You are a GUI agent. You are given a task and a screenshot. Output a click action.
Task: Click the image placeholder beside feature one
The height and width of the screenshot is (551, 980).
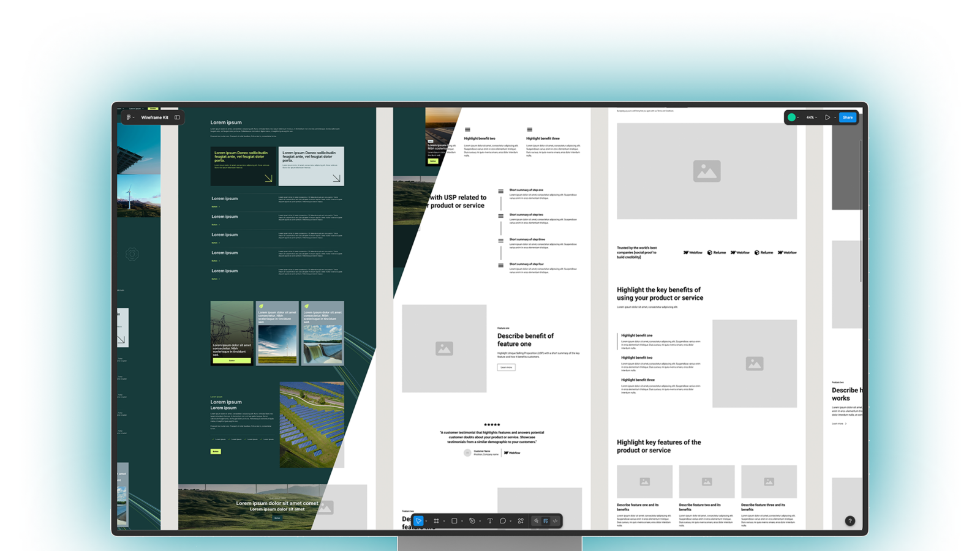444,348
